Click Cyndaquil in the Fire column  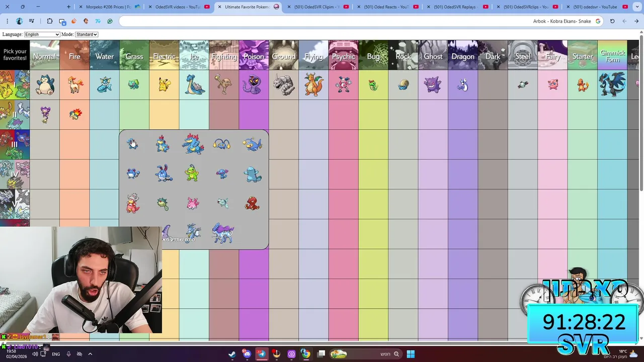76,114
